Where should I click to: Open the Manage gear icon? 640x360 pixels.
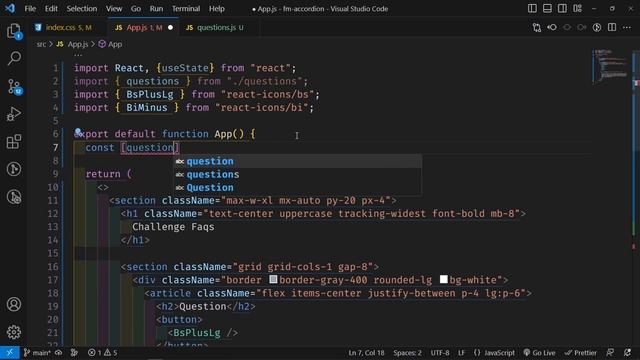tap(14, 332)
